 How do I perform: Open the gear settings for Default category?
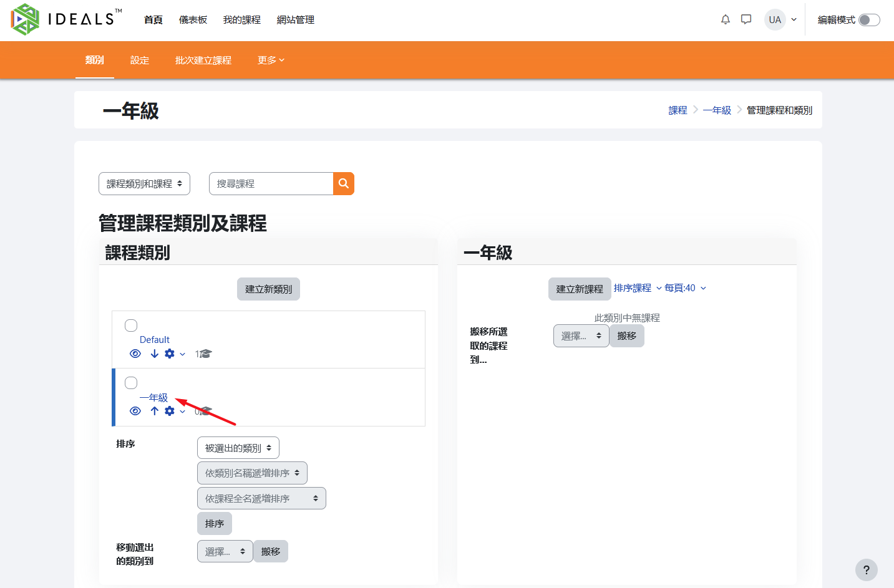170,354
